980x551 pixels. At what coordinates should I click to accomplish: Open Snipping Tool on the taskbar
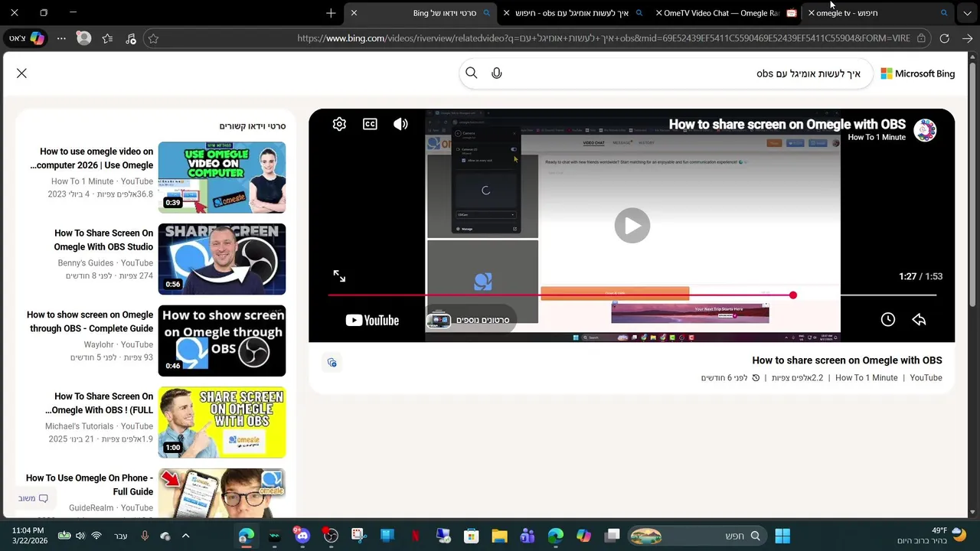pos(358,536)
